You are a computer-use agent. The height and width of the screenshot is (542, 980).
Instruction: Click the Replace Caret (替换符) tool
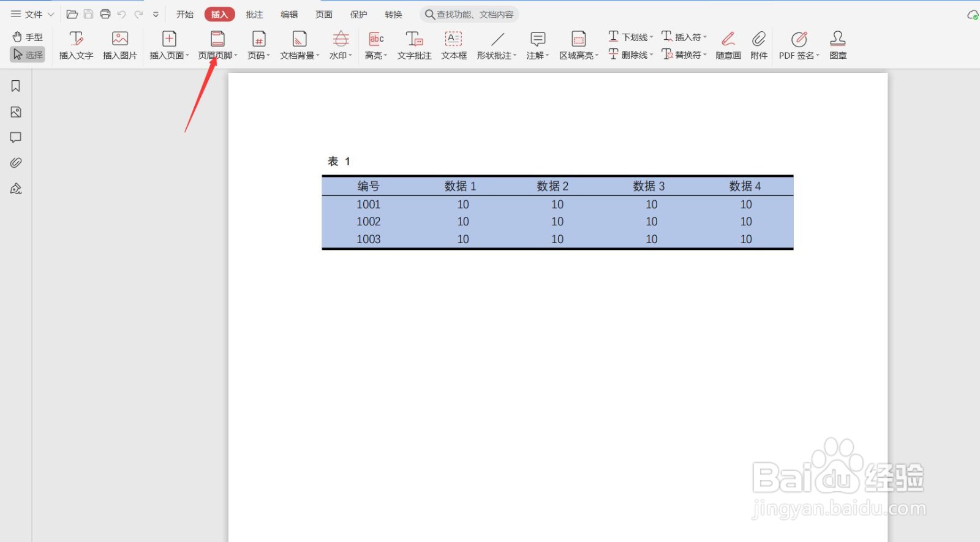click(684, 55)
